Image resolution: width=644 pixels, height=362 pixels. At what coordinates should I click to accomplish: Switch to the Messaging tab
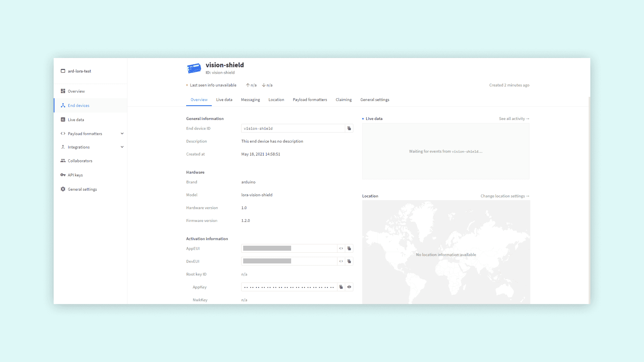pos(250,100)
